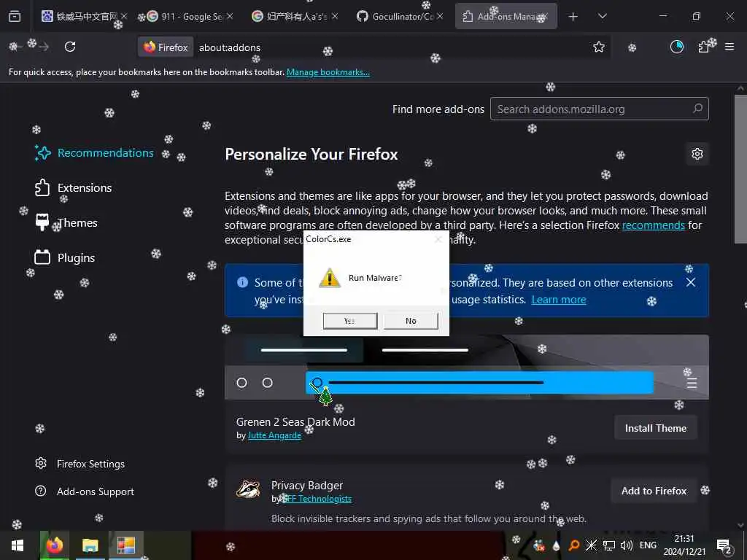Close the 铁威马中文官网 tab

coord(124,16)
